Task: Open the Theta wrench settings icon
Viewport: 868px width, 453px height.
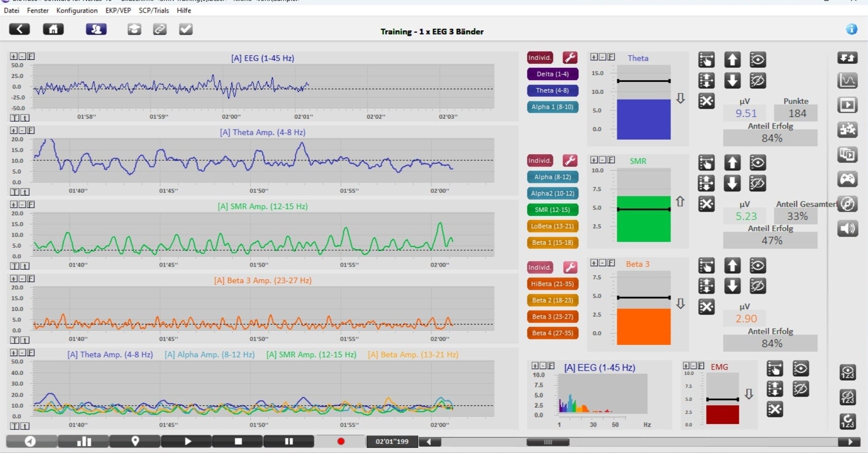Action: 570,57
